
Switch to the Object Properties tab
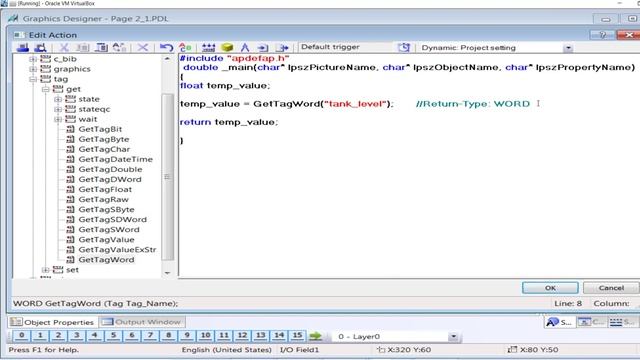point(53,322)
